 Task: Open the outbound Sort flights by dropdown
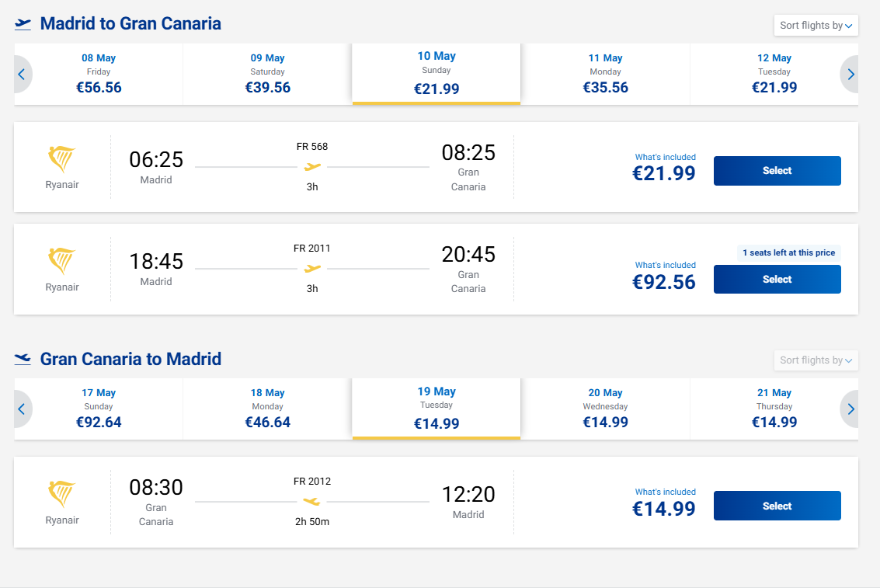coord(816,26)
